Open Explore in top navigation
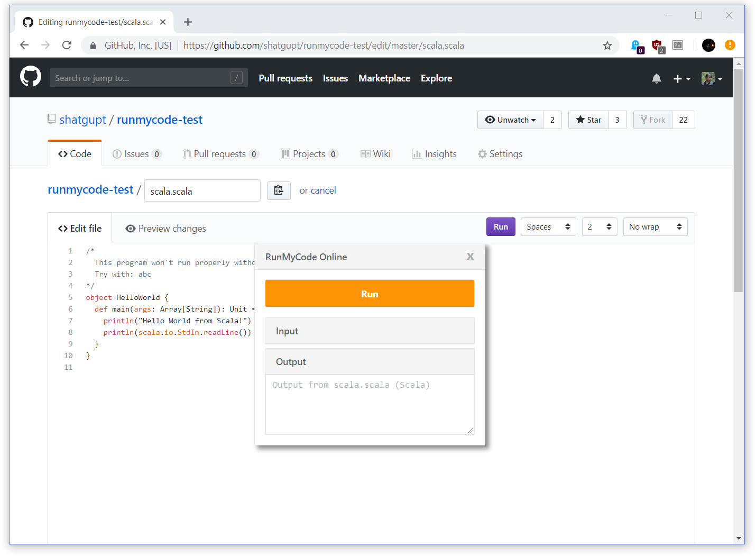Viewport: 756px width, 556px height. click(x=436, y=78)
